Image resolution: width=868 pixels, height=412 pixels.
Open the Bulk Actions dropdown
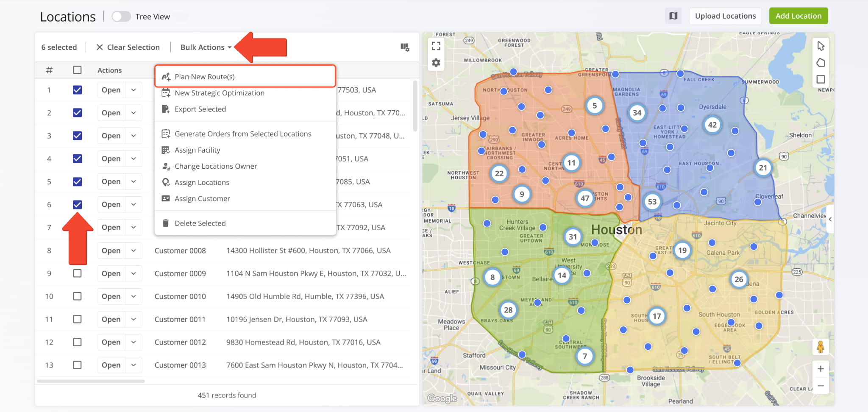click(206, 47)
